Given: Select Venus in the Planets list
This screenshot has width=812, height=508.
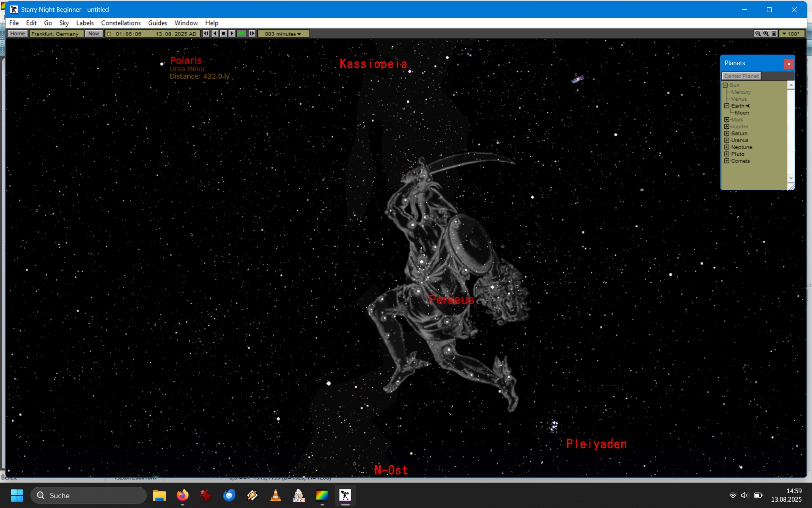Looking at the screenshot, I should (x=739, y=99).
